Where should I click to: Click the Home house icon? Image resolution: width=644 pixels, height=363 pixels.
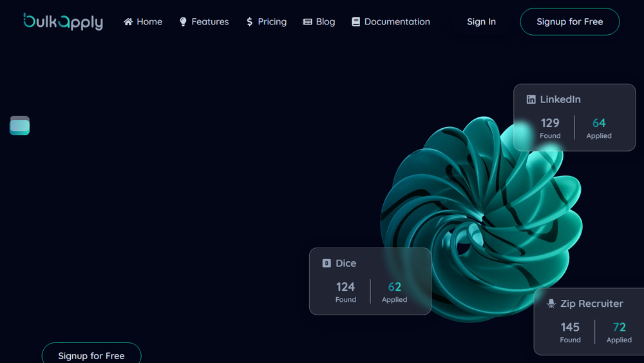point(128,22)
